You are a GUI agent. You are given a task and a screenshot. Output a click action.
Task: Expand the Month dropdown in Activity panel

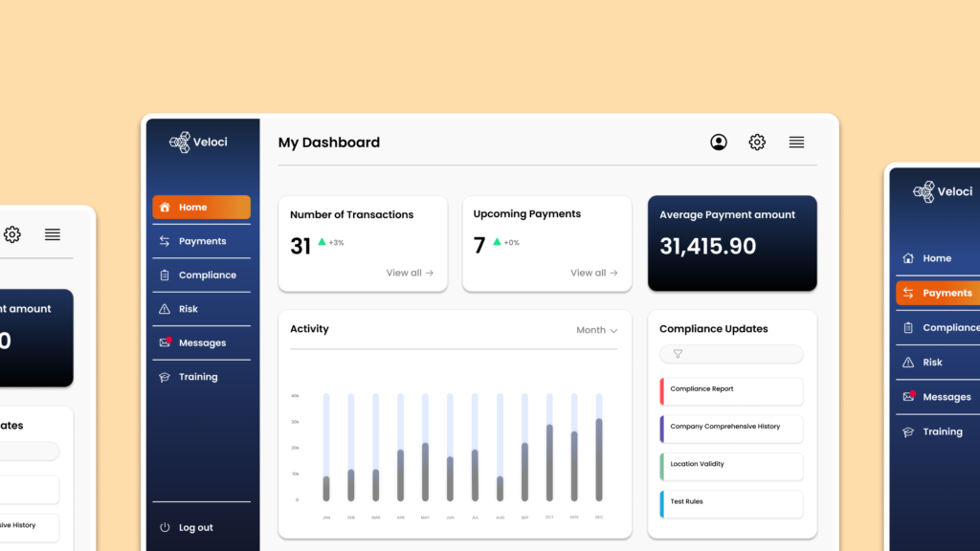pyautogui.click(x=597, y=330)
